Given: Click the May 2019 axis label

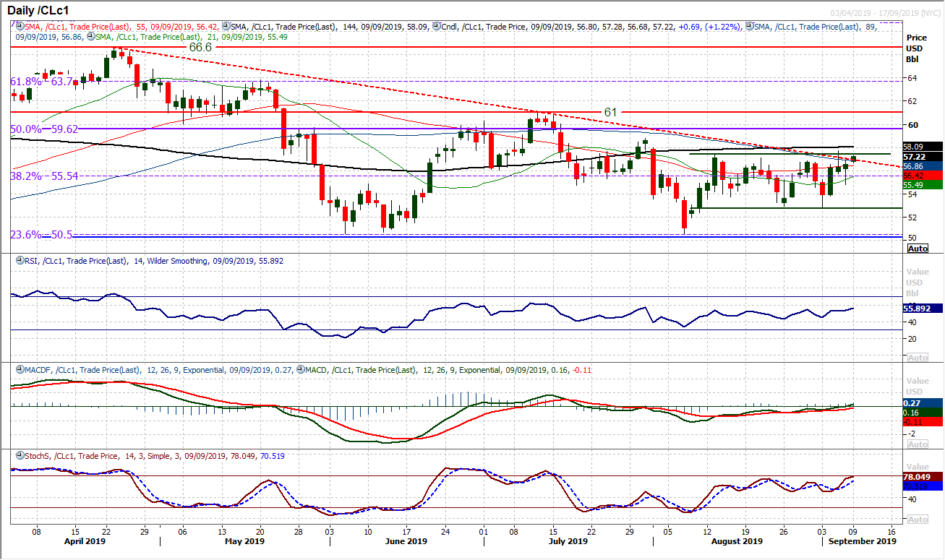Looking at the screenshot, I should click(244, 540).
